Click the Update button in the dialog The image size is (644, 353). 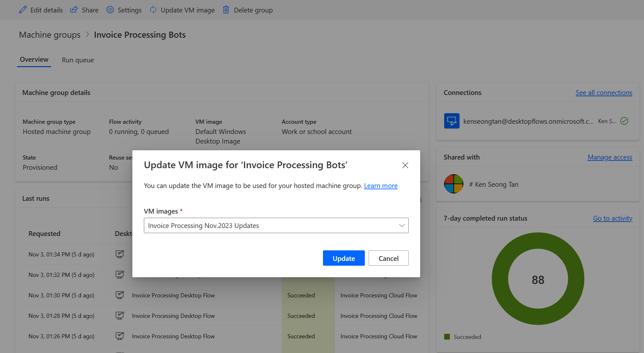point(343,258)
